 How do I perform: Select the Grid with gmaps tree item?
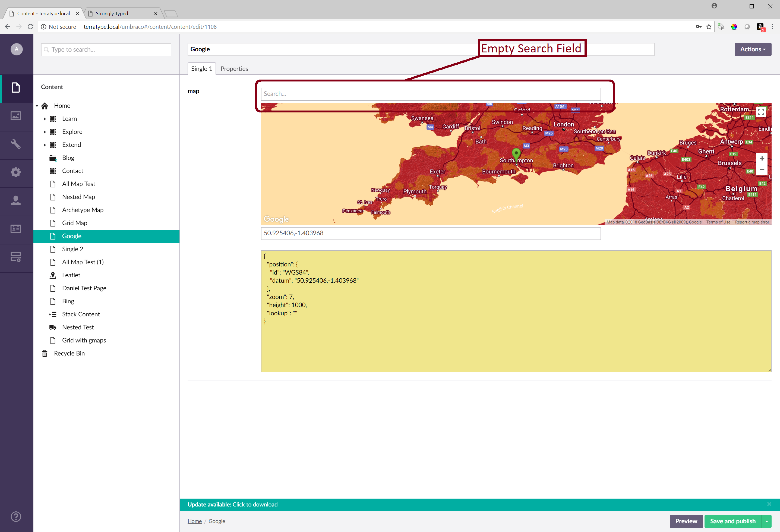point(84,340)
